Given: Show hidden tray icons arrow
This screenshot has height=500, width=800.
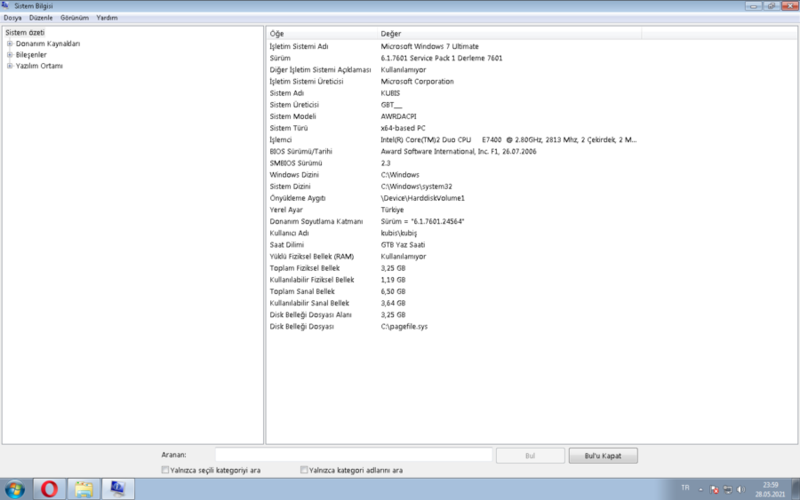Looking at the screenshot, I should click(701, 490).
